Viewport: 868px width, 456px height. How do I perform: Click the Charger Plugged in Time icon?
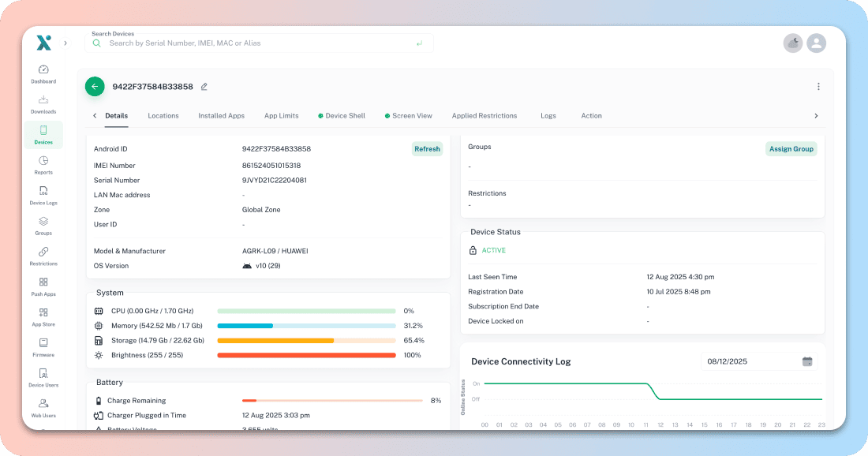pyautogui.click(x=99, y=416)
